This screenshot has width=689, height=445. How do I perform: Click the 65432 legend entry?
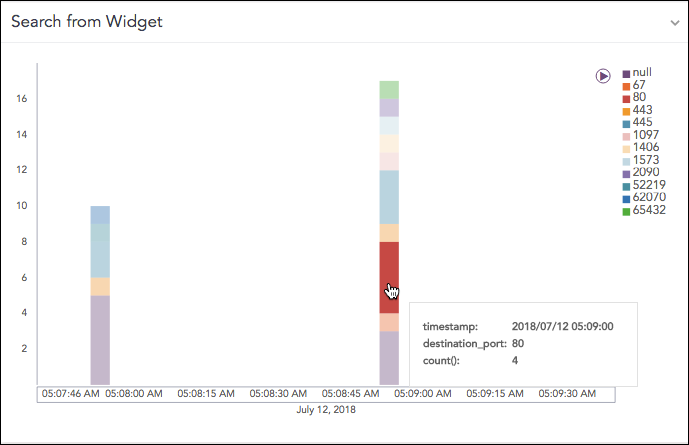[648, 210]
